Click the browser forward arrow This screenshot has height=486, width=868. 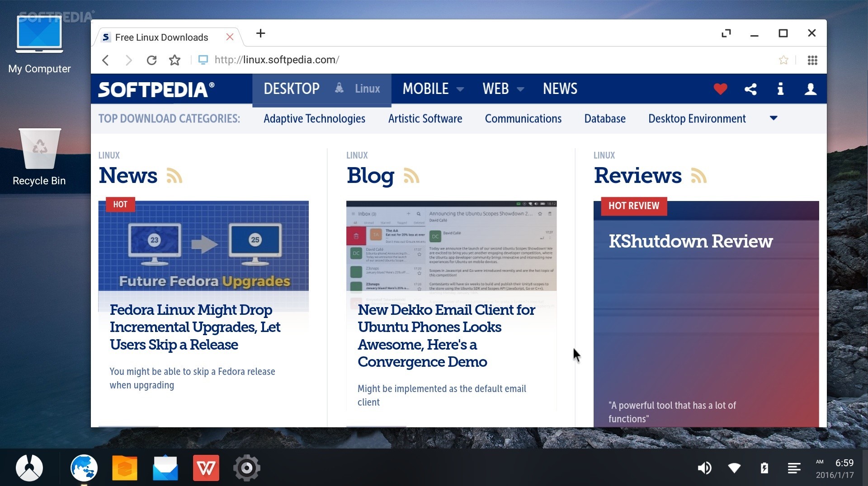pyautogui.click(x=128, y=60)
